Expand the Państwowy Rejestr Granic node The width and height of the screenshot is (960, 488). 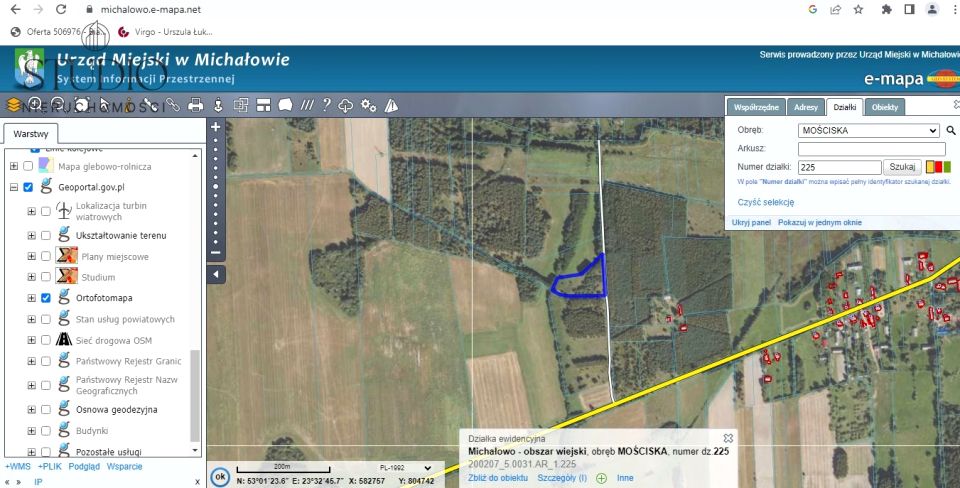coord(31,361)
